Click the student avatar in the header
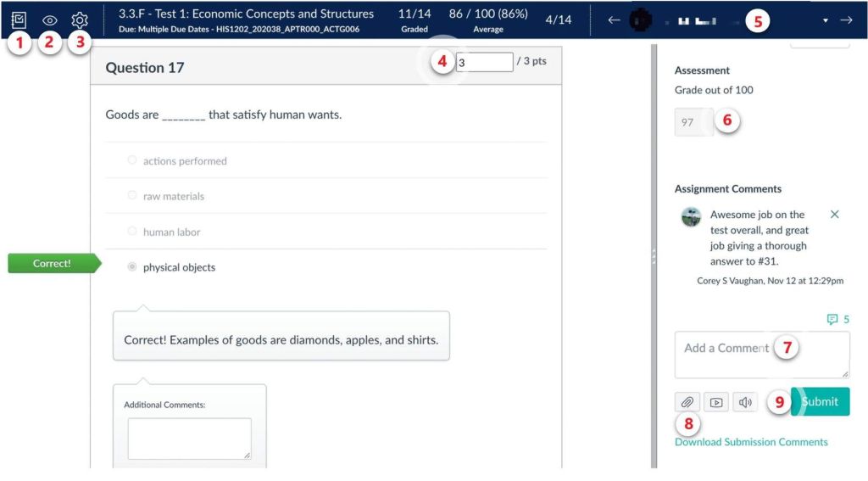 641,20
